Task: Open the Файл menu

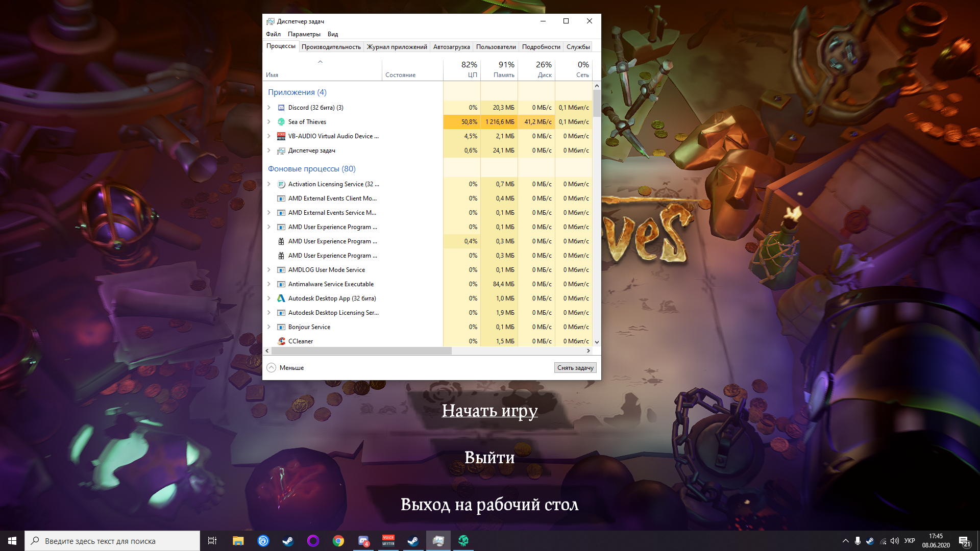Action: (273, 34)
